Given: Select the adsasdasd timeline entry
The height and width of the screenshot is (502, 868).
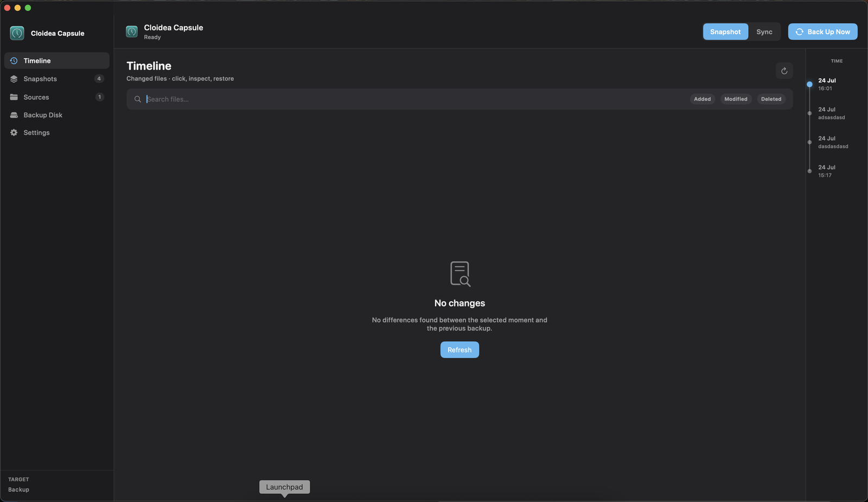Looking at the screenshot, I should click(x=831, y=113).
